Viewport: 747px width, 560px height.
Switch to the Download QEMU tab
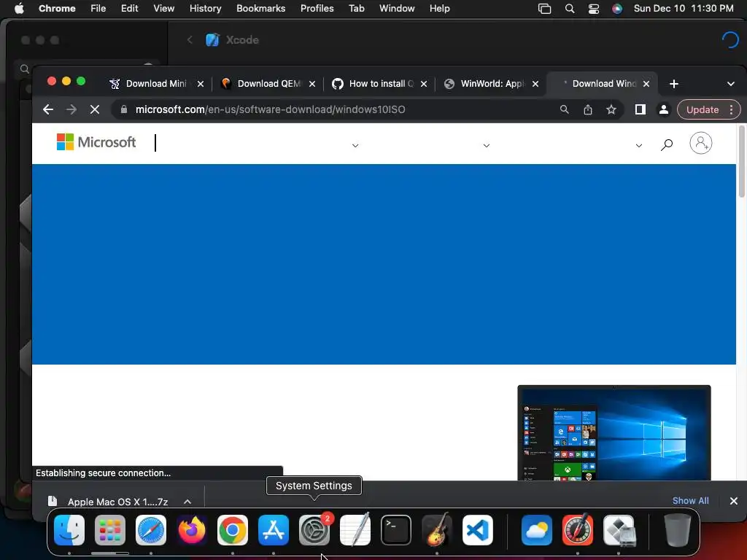(x=268, y=84)
